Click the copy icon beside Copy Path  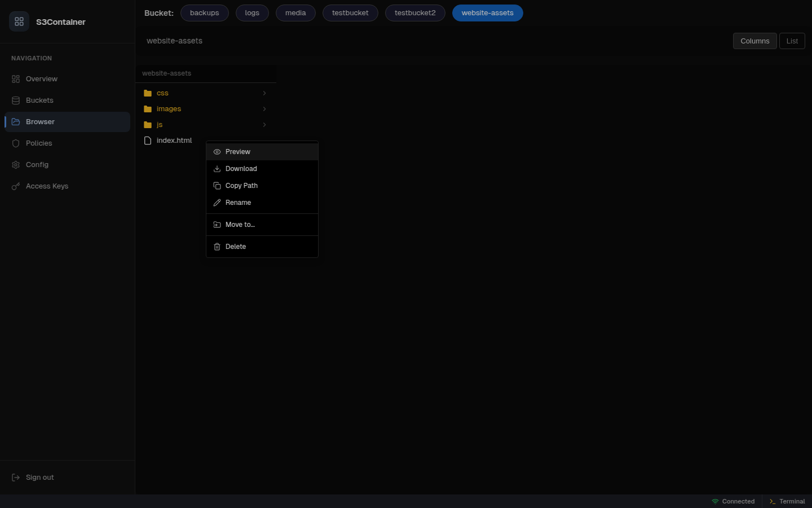click(217, 186)
